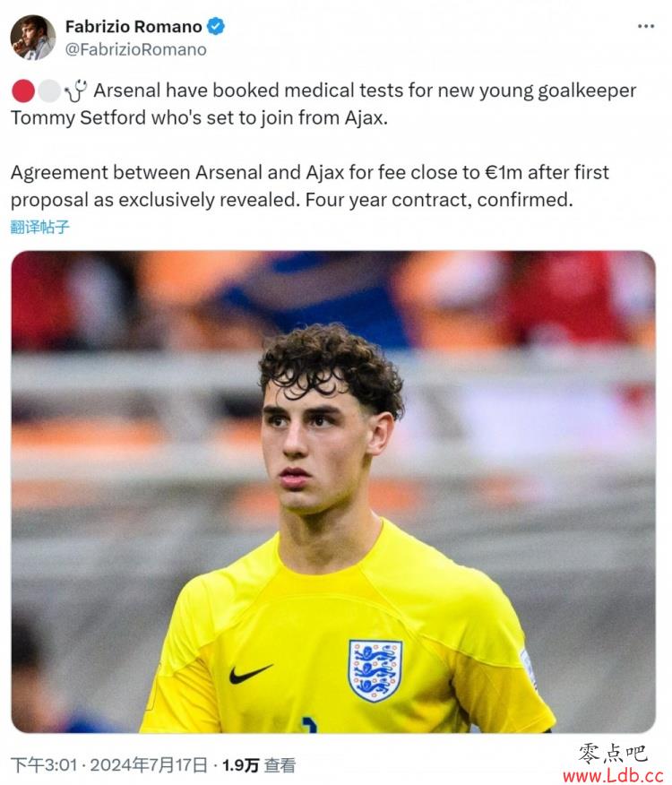
Task: Click the England three lions crest
Action: (375, 670)
